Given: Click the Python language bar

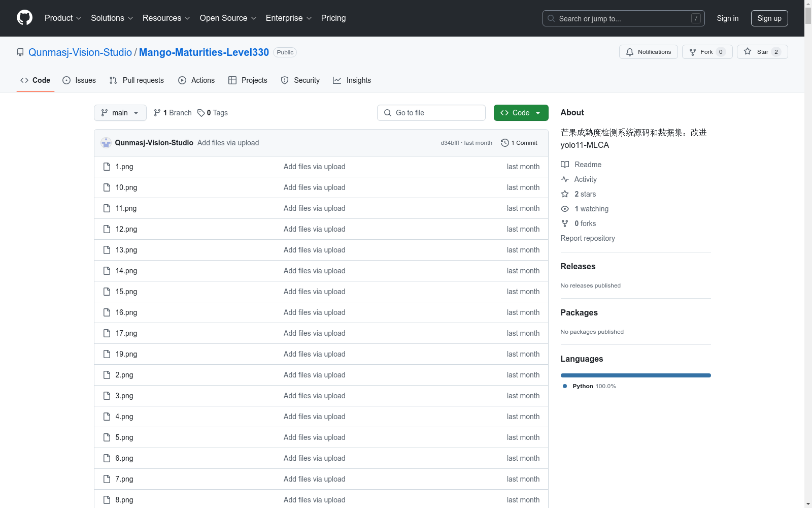Looking at the screenshot, I should pos(636,375).
